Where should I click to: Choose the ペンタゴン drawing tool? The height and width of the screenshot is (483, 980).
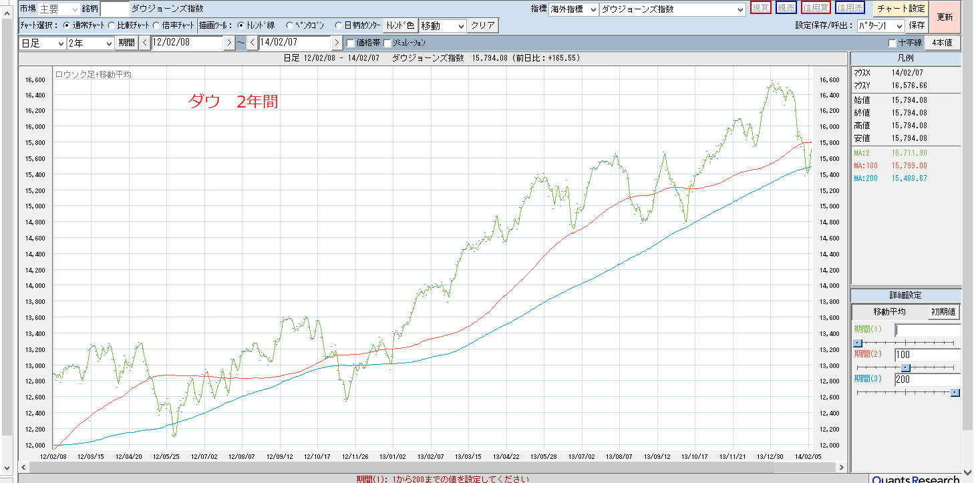(289, 25)
